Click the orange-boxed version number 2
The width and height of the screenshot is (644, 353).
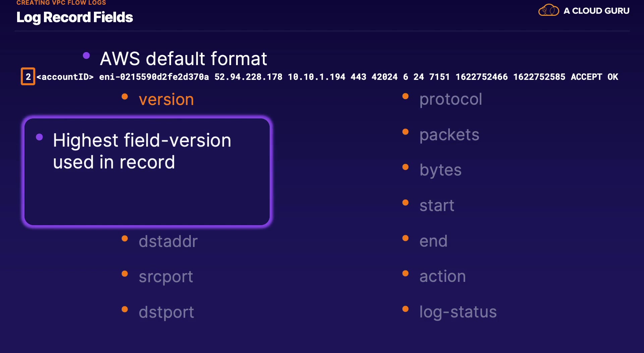pyautogui.click(x=28, y=77)
